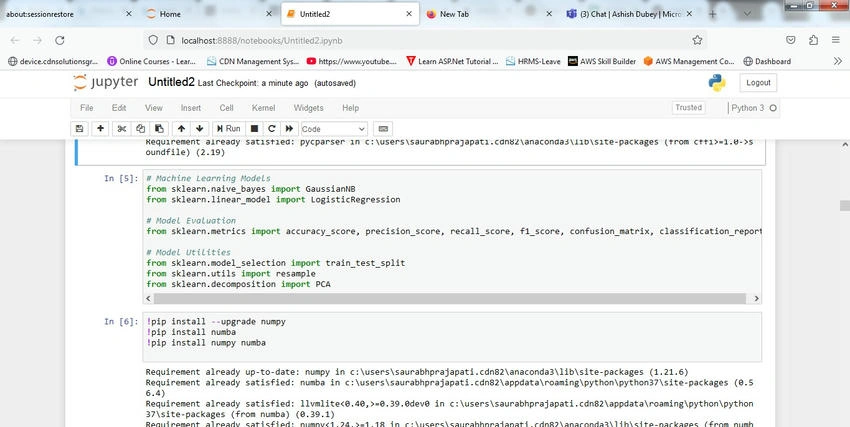850x427 pixels.
Task: Rename notebook title Untitled2
Action: coord(171,82)
